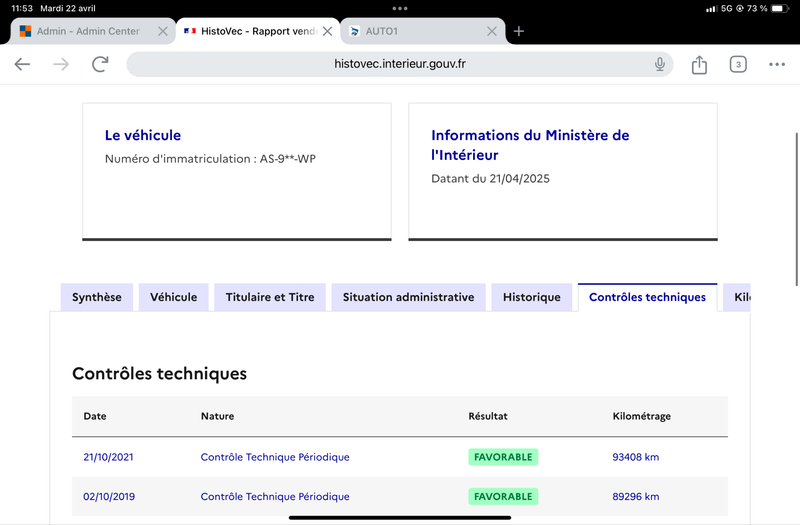Open the Historique tab
The height and width of the screenshot is (525, 800).
(x=532, y=297)
